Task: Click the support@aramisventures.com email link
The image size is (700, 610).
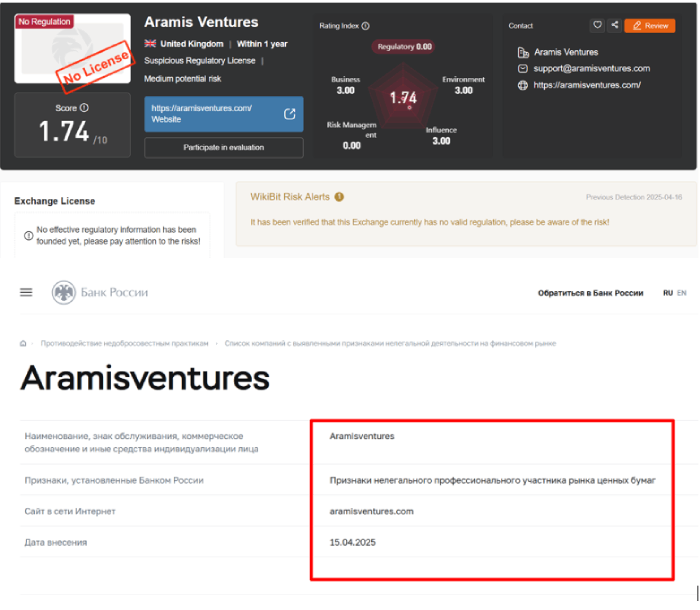Action: pos(592,68)
